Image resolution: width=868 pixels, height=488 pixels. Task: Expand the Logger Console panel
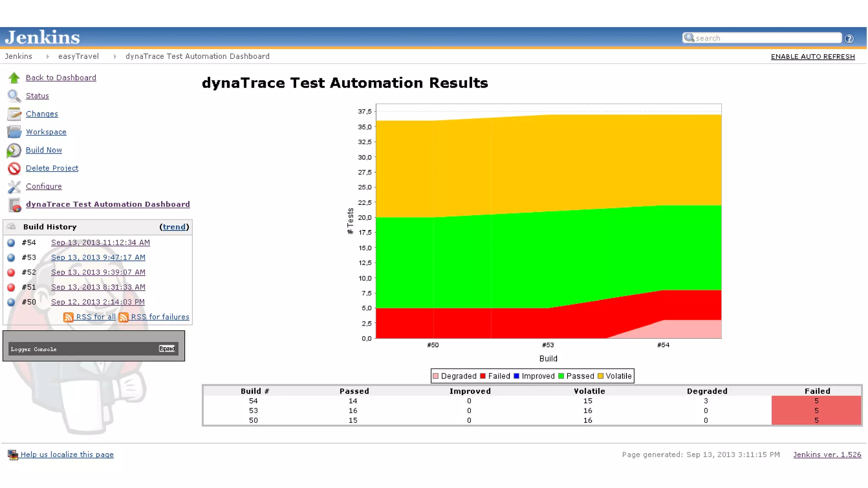coord(167,349)
